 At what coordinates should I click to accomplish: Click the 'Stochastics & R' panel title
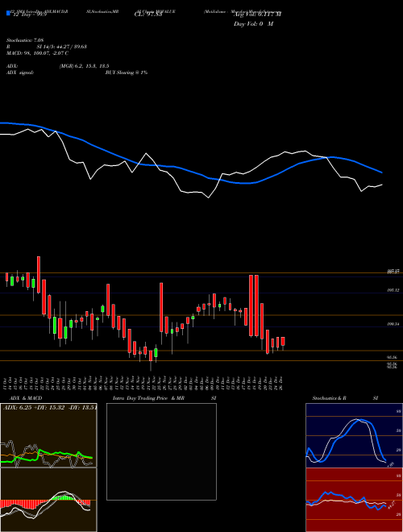330,398
